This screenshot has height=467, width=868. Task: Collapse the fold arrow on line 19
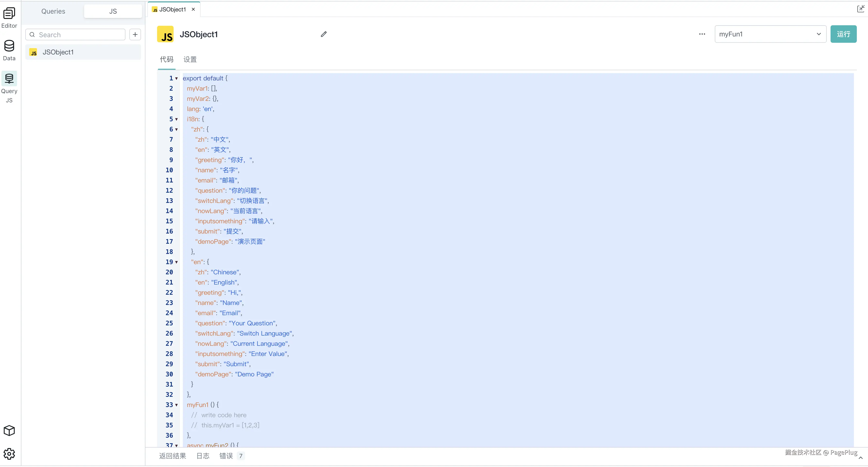point(176,262)
